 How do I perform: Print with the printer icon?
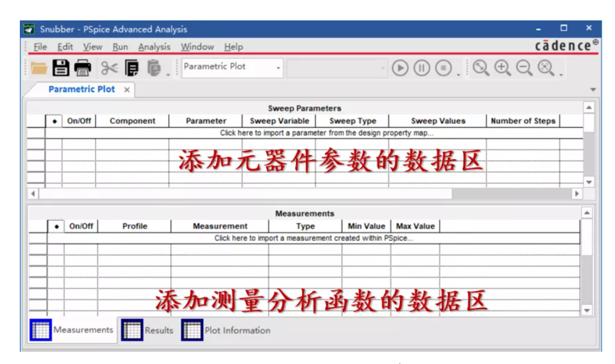(83, 68)
